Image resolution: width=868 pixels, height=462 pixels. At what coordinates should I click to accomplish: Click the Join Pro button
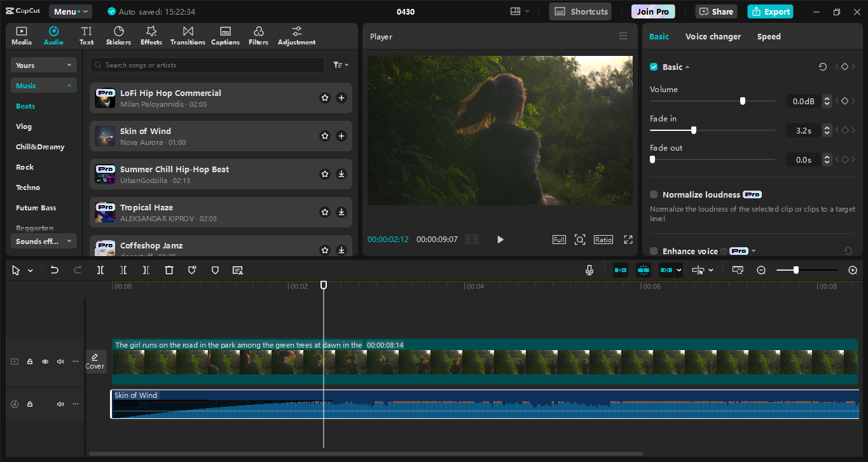pyautogui.click(x=653, y=11)
